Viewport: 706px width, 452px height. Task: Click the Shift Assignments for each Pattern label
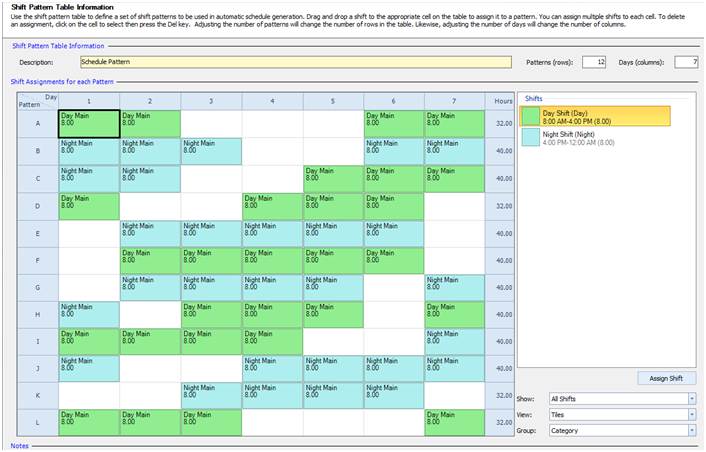tap(62, 82)
